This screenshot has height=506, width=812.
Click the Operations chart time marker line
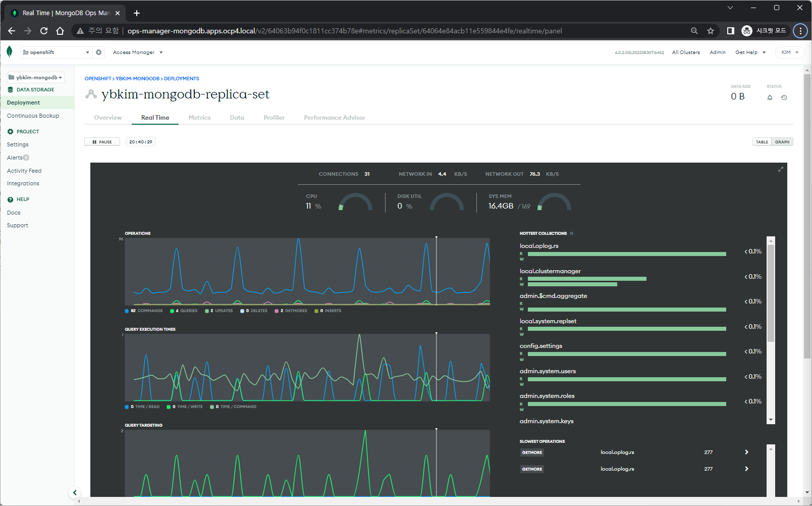(x=437, y=271)
